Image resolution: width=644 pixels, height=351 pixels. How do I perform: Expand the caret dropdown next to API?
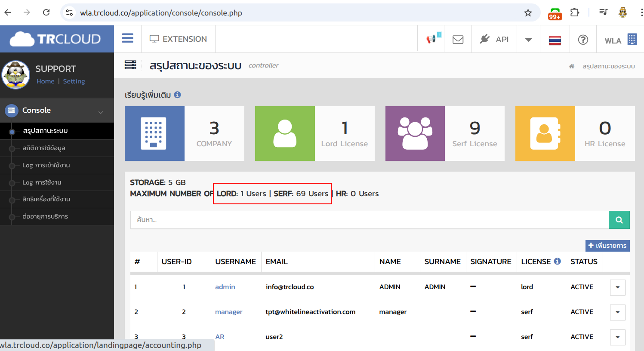click(x=529, y=40)
